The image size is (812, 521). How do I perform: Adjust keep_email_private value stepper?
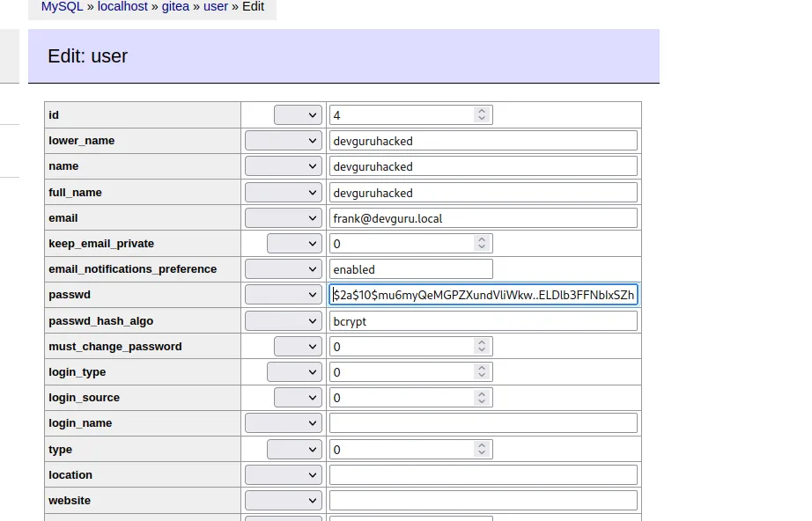pos(481,244)
